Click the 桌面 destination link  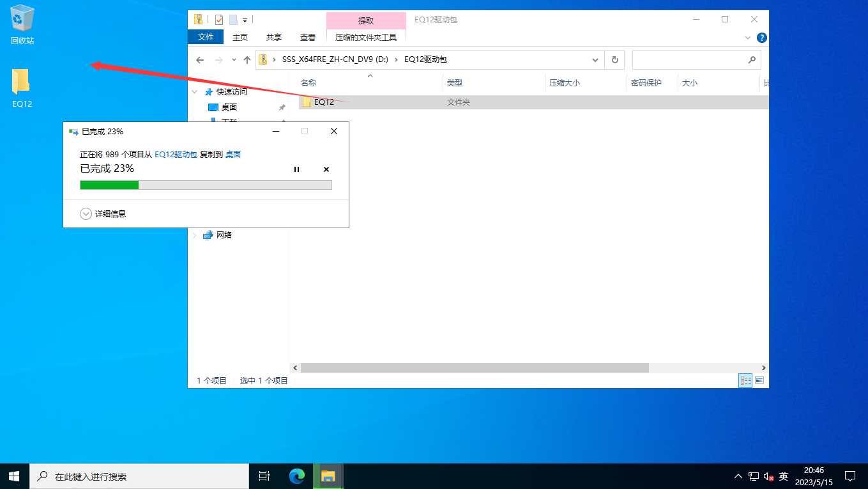click(x=233, y=155)
